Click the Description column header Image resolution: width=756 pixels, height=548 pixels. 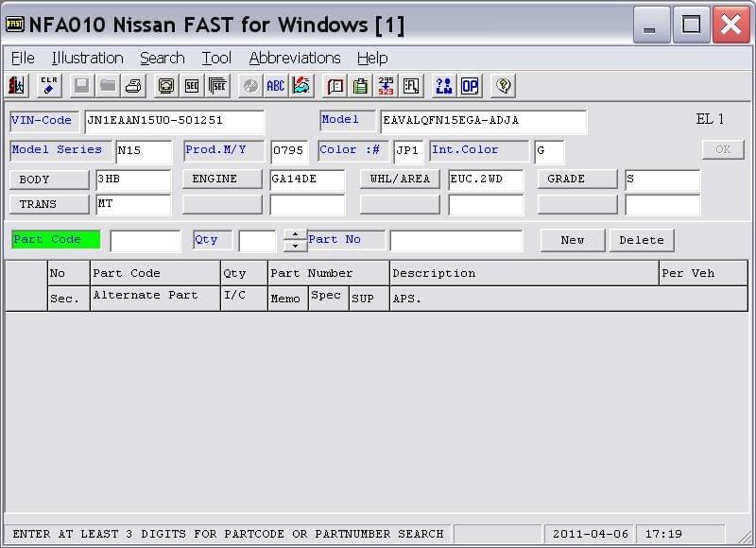tap(524, 273)
